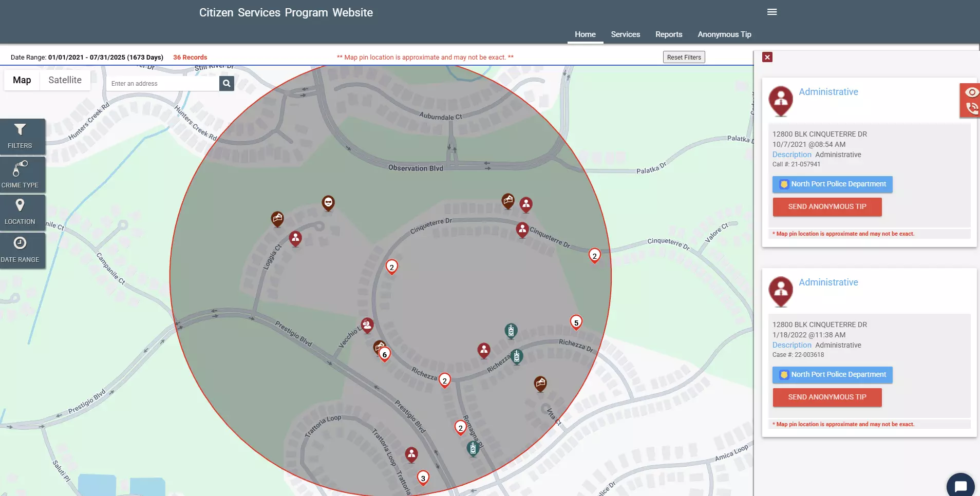Image resolution: width=980 pixels, height=496 pixels.
Task: Click cluster pin 2 on Richezza road
Action: click(x=445, y=380)
